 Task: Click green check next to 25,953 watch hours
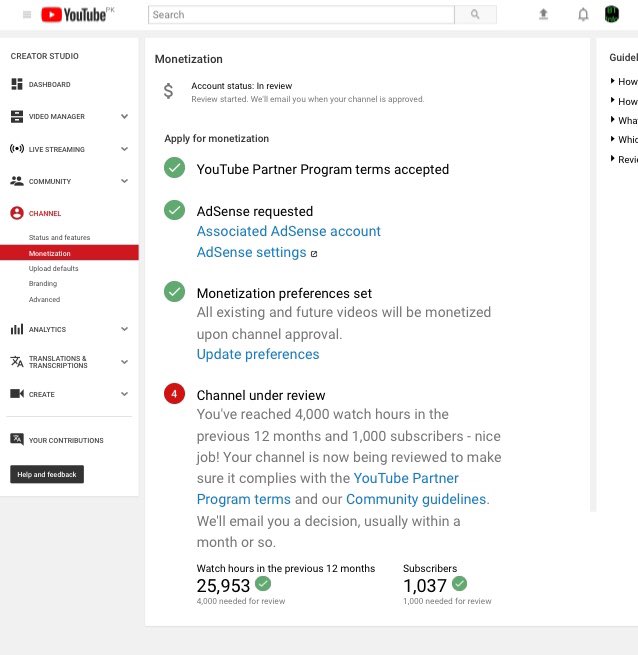(x=263, y=584)
